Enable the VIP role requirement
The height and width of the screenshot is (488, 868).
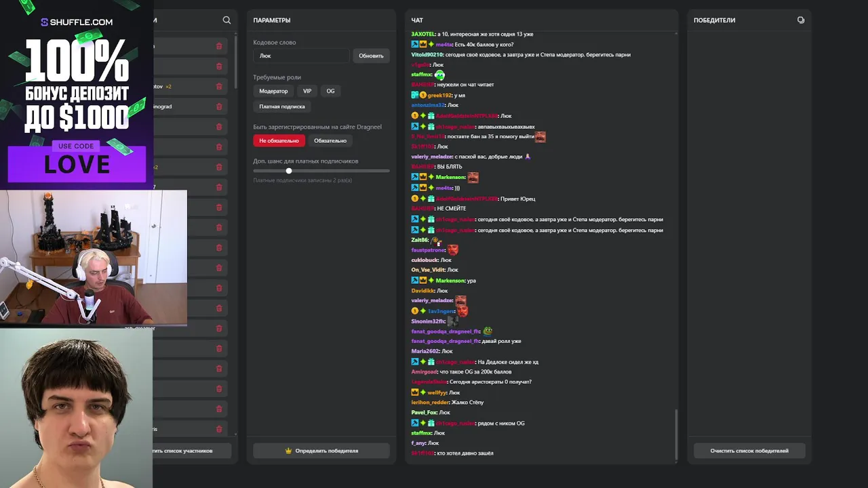(307, 91)
